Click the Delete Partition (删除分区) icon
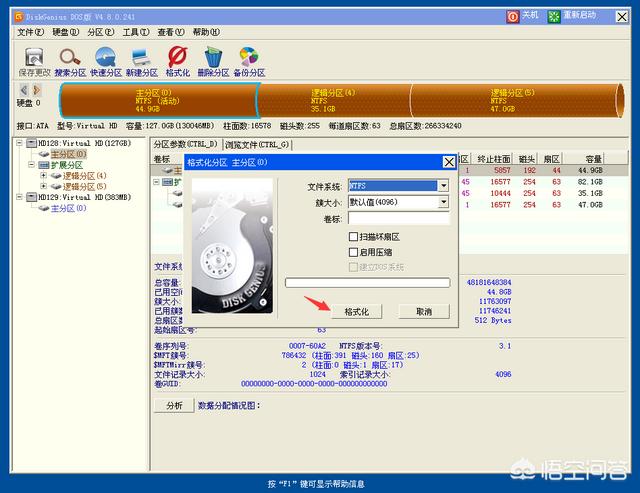640x493 pixels. tap(213, 62)
